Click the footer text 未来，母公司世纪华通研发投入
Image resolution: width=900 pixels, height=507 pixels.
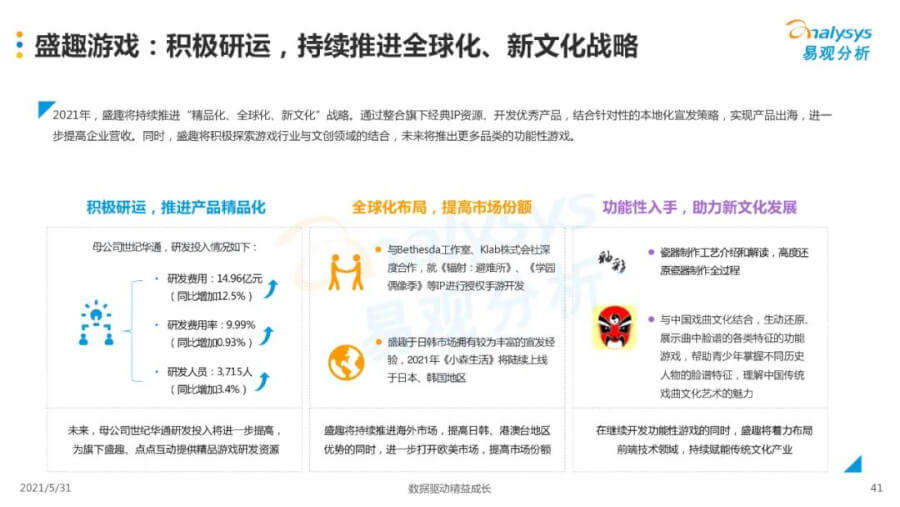pos(175,440)
